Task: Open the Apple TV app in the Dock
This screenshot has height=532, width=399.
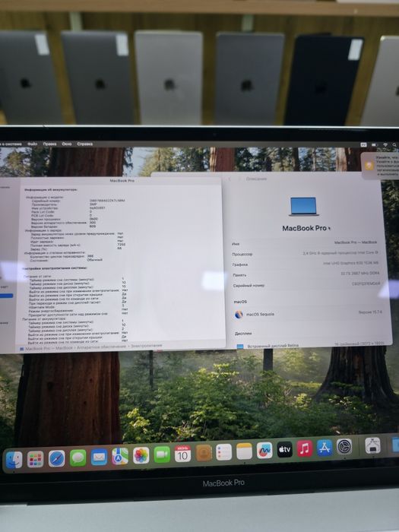Action: click(285, 450)
